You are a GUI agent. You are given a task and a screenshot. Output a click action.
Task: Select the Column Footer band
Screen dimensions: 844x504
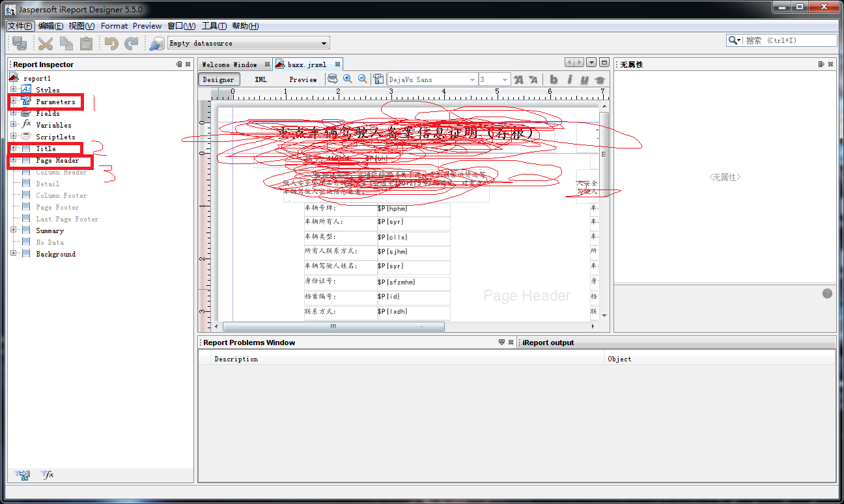[x=61, y=195]
